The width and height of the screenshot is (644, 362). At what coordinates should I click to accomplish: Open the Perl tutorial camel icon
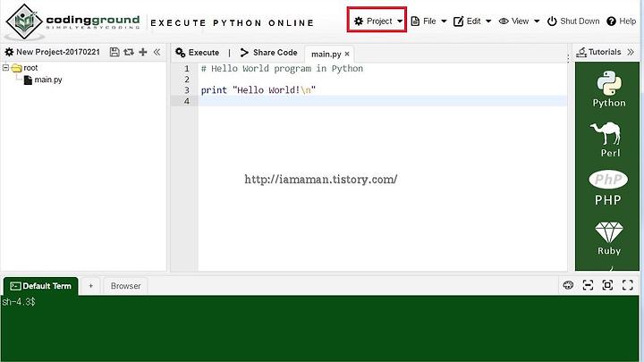tap(606, 139)
